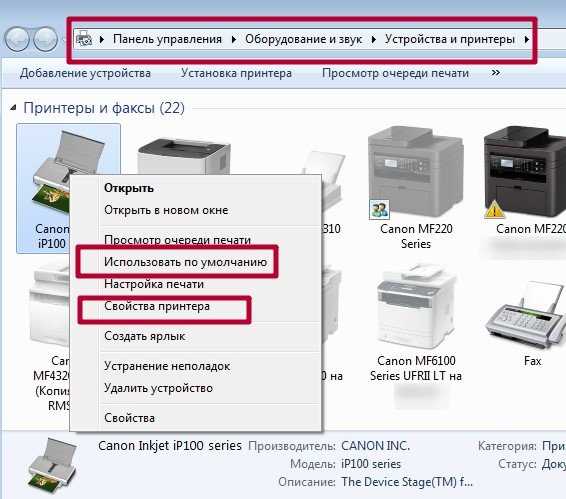Expand the toolbar overflow chevron »
This screenshot has height=499, width=566.
coord(496,73)
